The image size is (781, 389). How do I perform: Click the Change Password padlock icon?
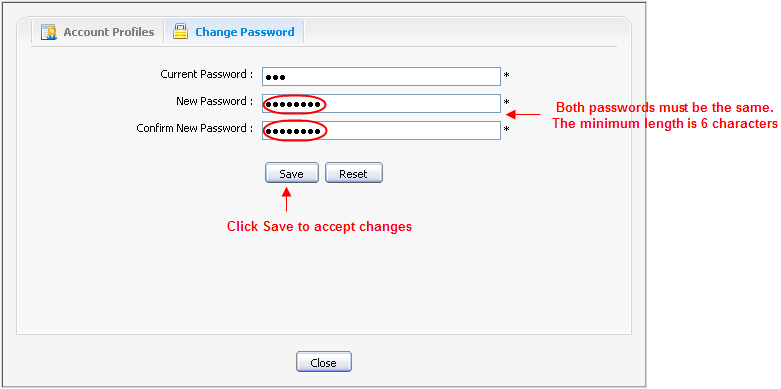[x=180, y=32]
